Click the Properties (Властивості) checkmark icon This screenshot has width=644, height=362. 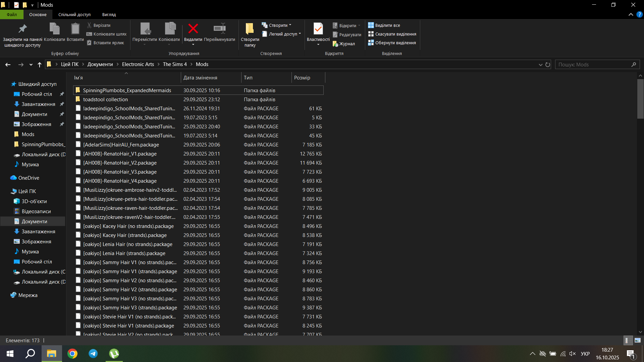318,29
